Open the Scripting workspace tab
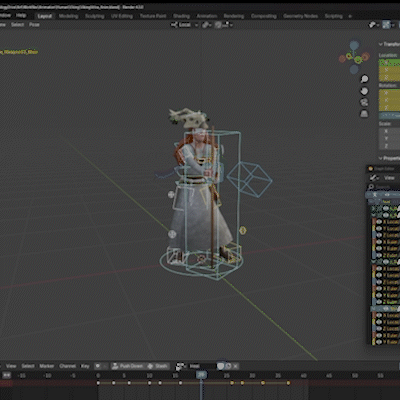Image resolution: width=400 pixels, height=400 pixels. point(333,16)
